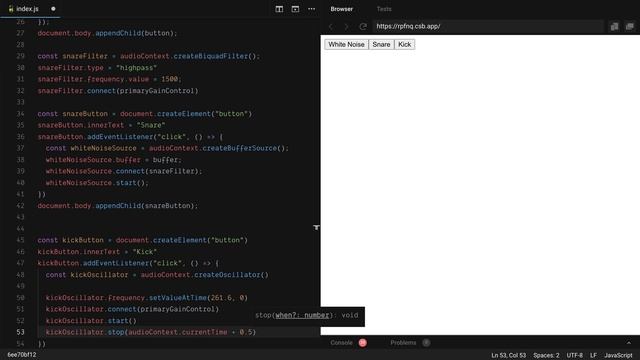Click the Kick button in preview
The image size is (640, 360).
point(404,44)
